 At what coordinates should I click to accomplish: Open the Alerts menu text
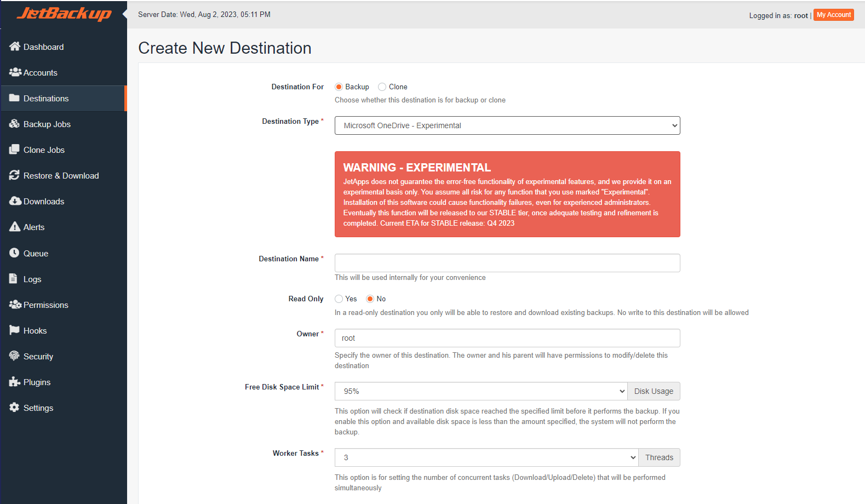34,227
